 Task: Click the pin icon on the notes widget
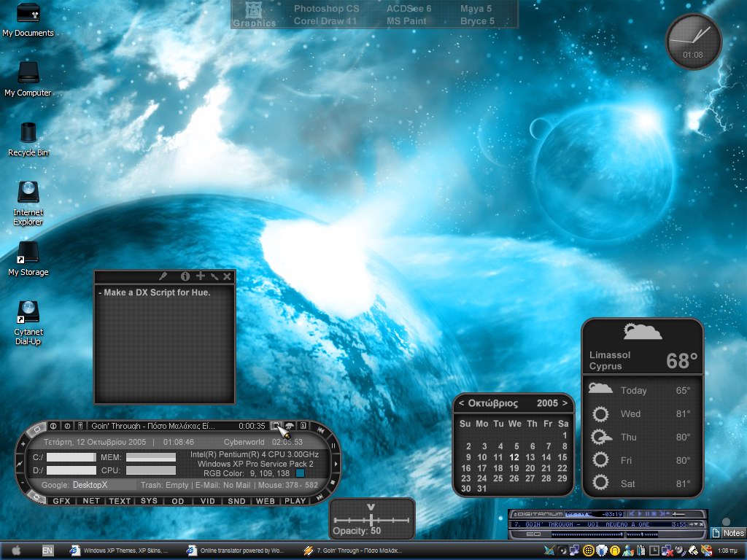[x=163, y=276]
